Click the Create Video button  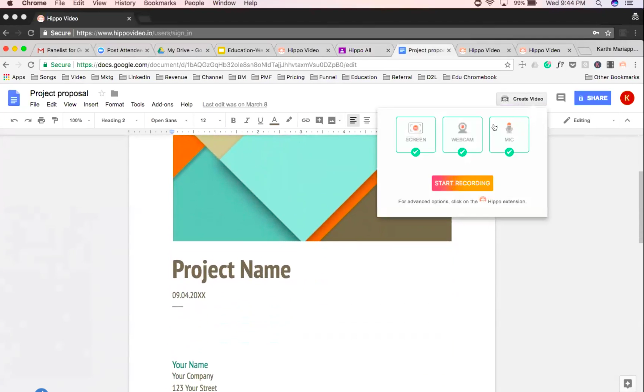point(522,99)
